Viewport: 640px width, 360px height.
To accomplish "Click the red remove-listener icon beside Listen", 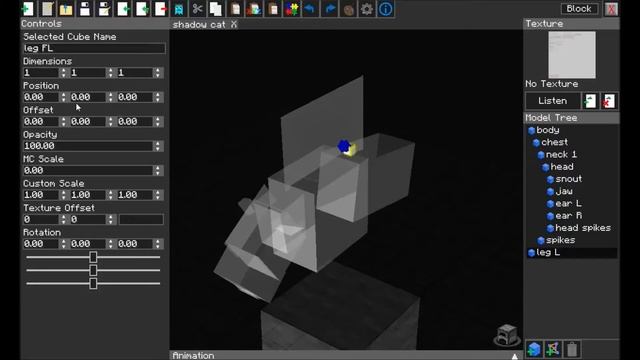I will (x=608, y=101).
